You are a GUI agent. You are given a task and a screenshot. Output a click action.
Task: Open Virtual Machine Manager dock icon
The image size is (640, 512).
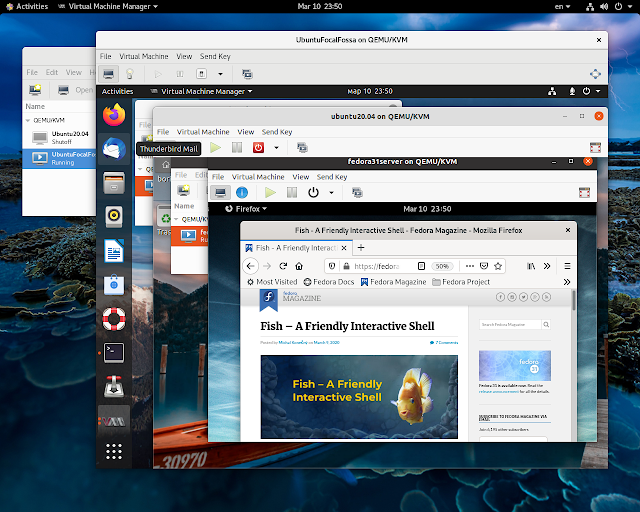point(114,421)
